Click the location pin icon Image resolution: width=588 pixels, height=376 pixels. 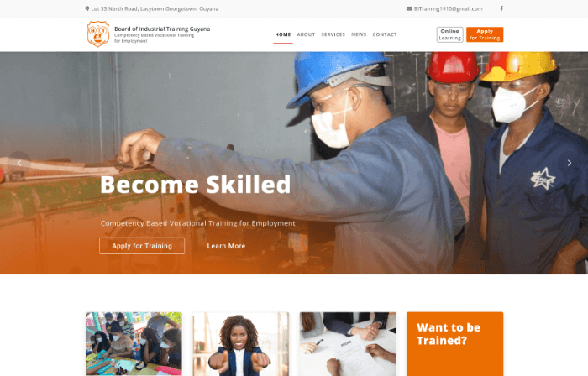pos(87,8)
